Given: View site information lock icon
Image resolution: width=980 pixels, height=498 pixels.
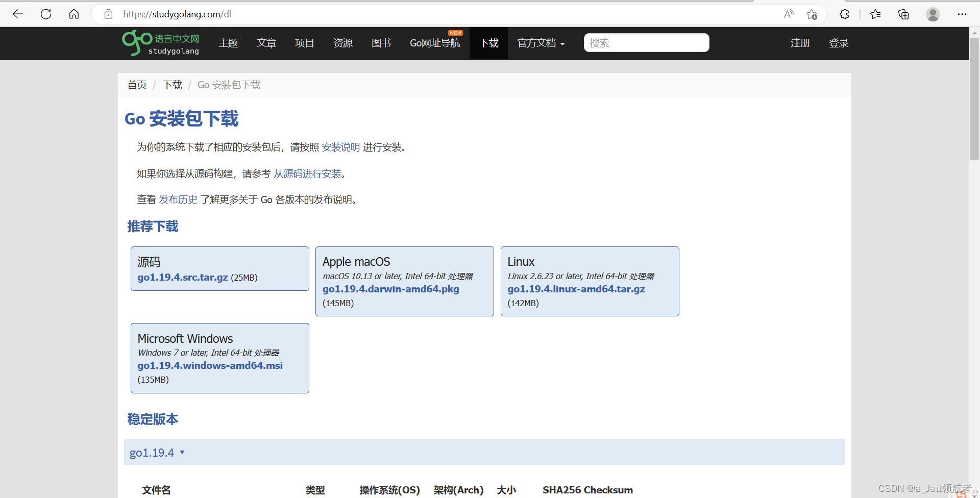Looking at the screenshot, I should [x=108, y=14].
